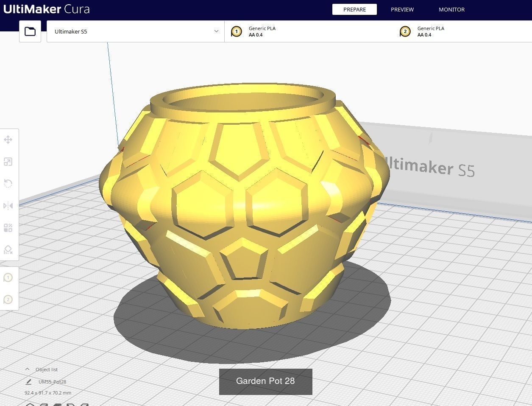Image resolution: width=532 pixels, height=406 pixels.
Task: Assign model to extruder 1 in the left toolbar
Action: [8, 277]
